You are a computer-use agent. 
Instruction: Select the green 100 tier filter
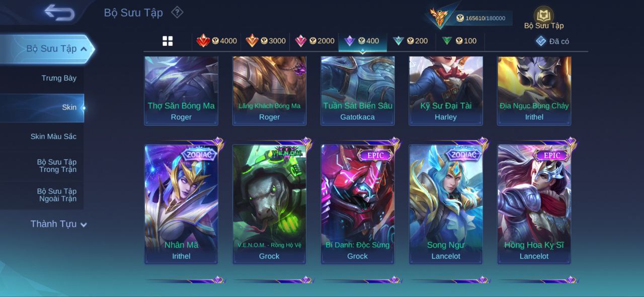pos(459,41)
